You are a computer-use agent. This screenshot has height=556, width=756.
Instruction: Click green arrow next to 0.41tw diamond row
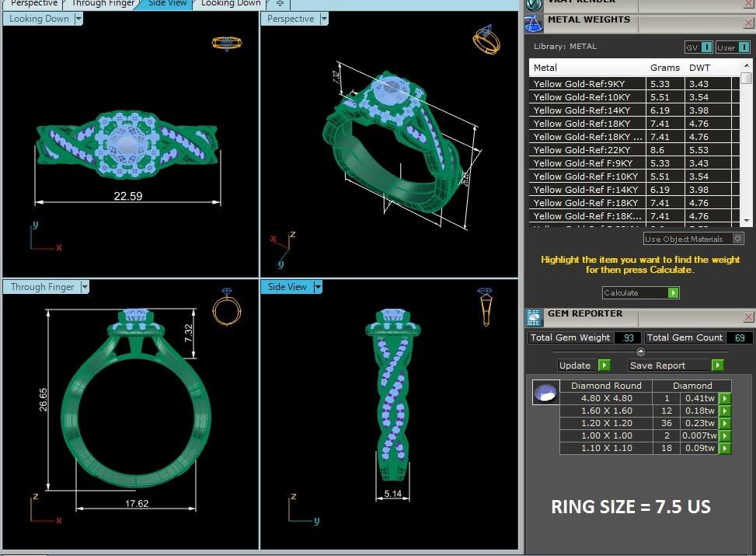click(x=724, y=398)
